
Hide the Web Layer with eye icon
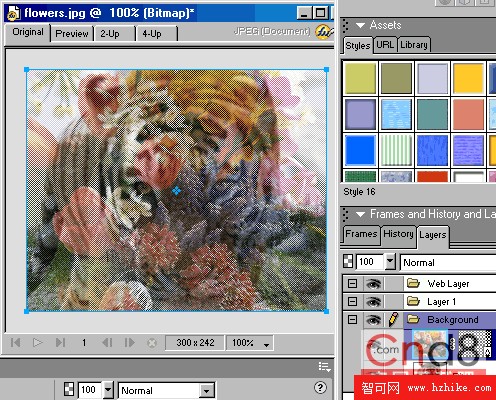373,284
